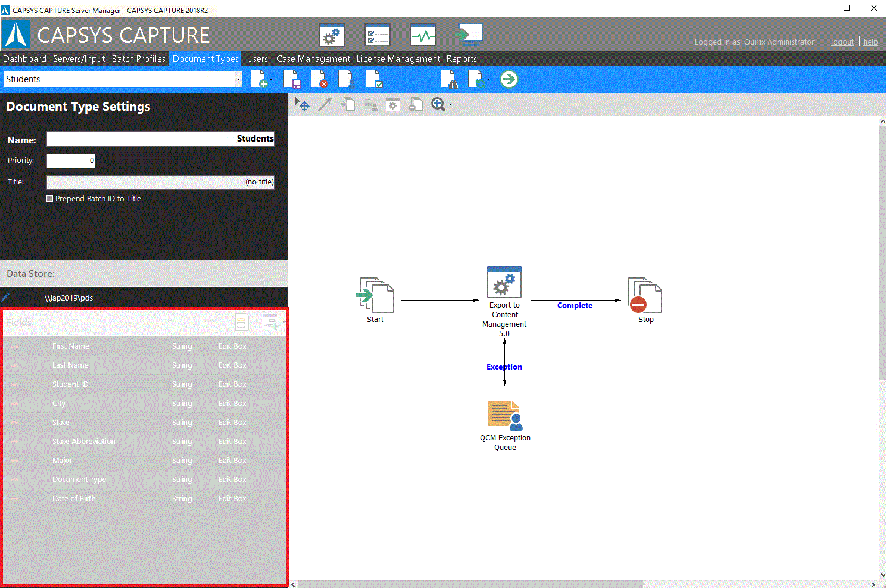This screenshot has width=886, height=588.
Task: Click the client monitor arrow icon in header
Action: pyautogui.click(x=469, y=35)
